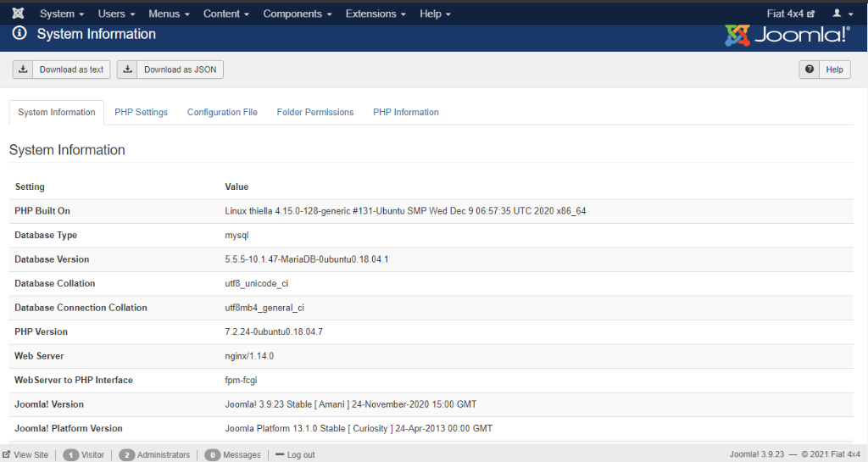This screenshot has width=868, height=462.
Task: Click the info icon beside System Information title
Action: pos(19,33)
